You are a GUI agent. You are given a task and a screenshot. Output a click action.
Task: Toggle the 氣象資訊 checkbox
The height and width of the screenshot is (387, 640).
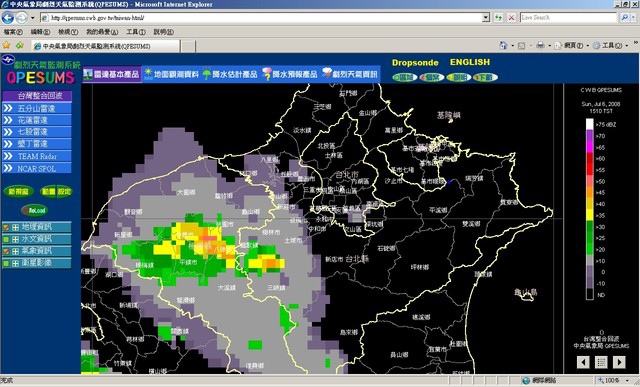[6, 251]
